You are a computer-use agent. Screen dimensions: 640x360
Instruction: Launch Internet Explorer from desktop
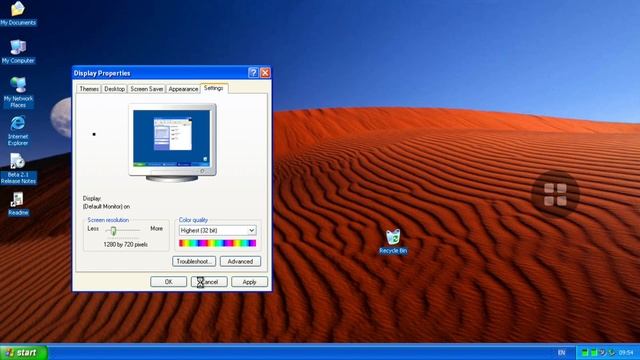point(18,131)
